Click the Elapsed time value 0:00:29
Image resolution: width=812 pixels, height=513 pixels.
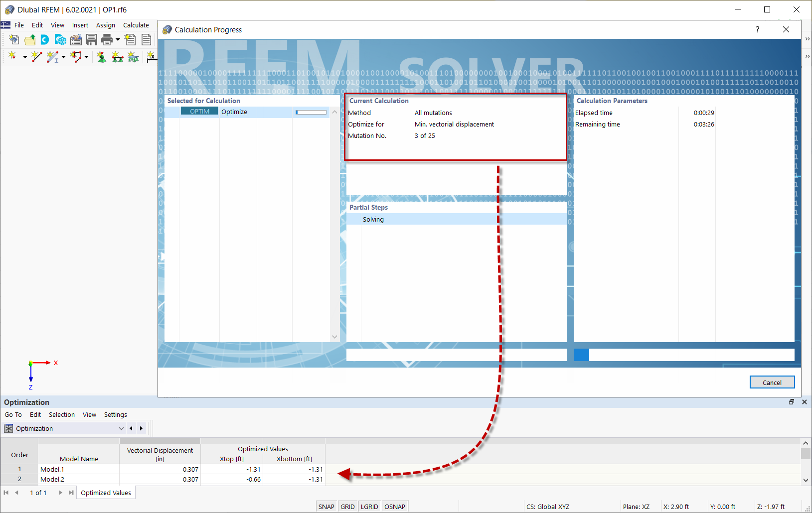(704, 113)
